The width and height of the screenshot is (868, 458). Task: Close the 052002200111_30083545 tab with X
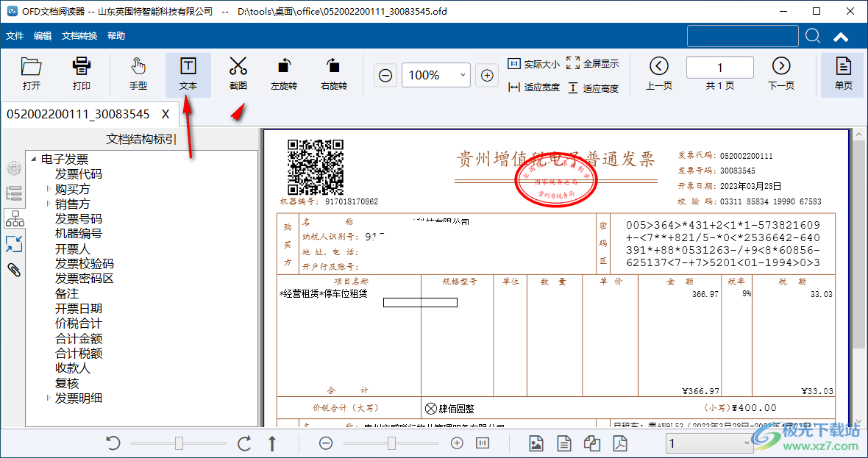[x=166, y=115]
